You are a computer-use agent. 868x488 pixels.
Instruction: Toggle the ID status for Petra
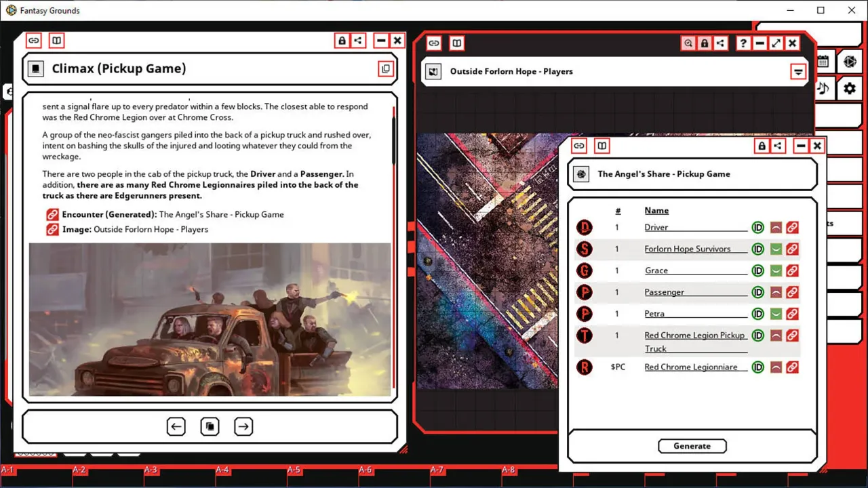coord(758,314)
